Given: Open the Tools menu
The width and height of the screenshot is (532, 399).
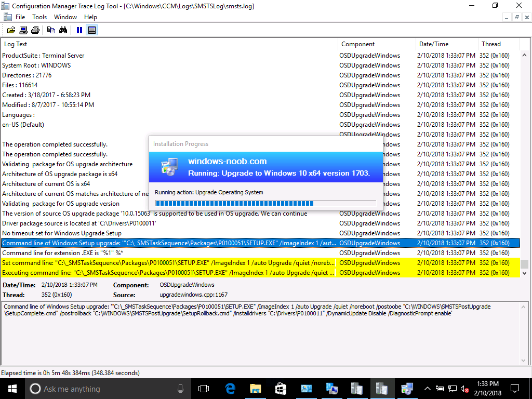Looking at the screenshot, I should (x=39, y=17).
